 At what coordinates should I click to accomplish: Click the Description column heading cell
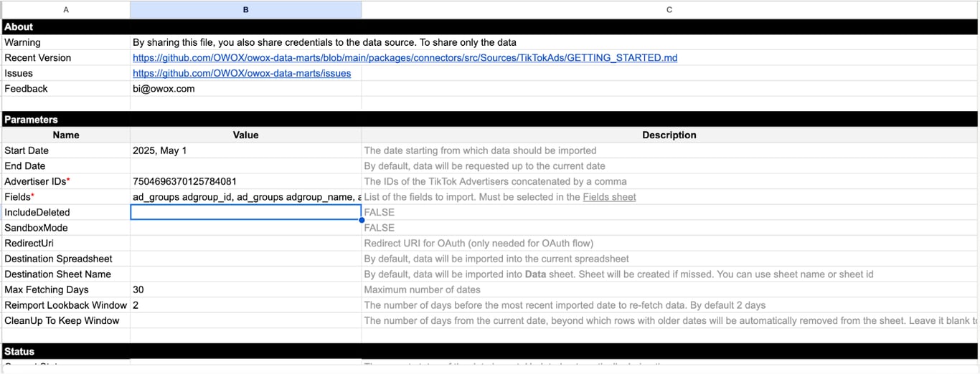(x=670, y=135)
